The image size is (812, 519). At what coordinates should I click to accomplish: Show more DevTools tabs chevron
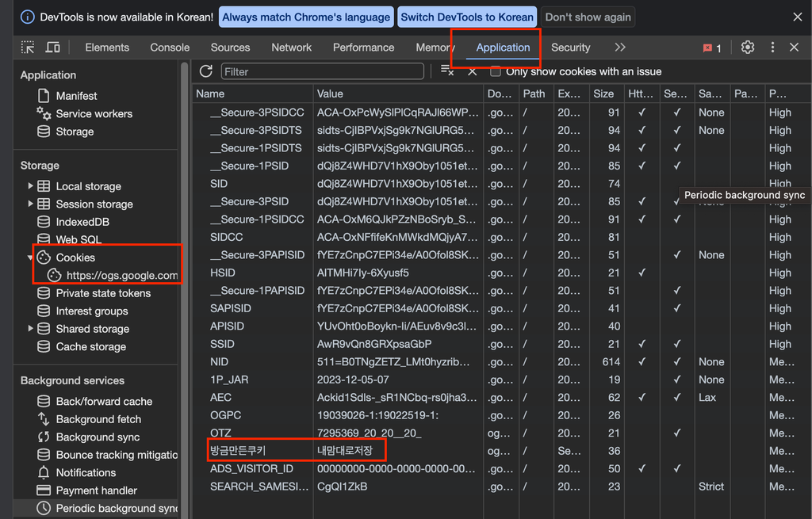coord(620,47)
